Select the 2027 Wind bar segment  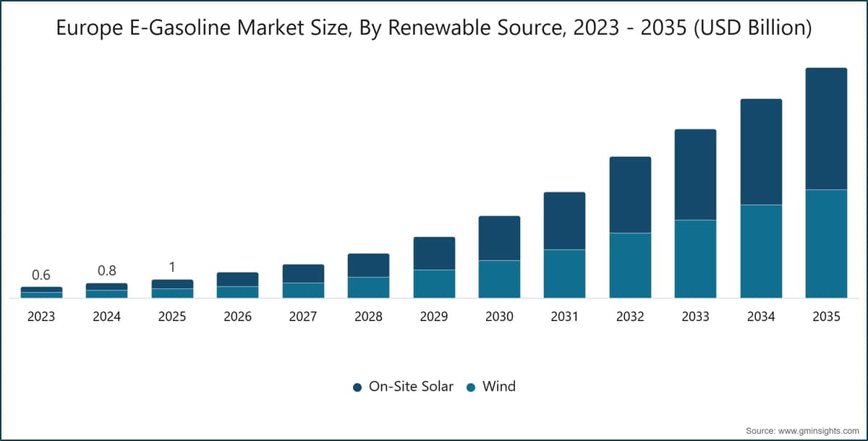[x=303, y=291]
